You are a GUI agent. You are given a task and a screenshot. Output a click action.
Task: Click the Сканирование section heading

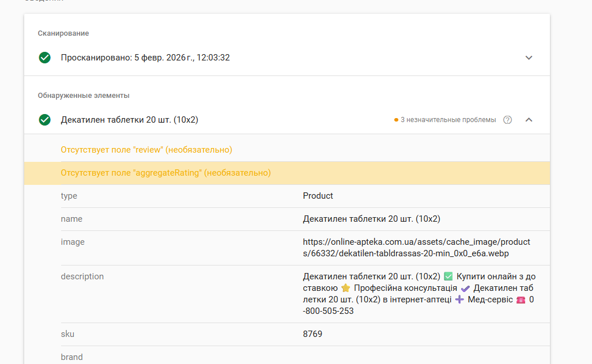(63, 33)
